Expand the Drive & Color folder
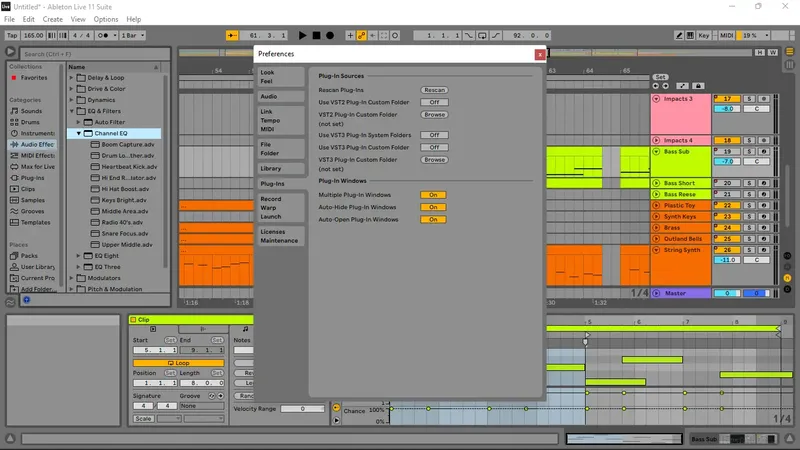The image size is (800, 450). click(x=71, y=89)
